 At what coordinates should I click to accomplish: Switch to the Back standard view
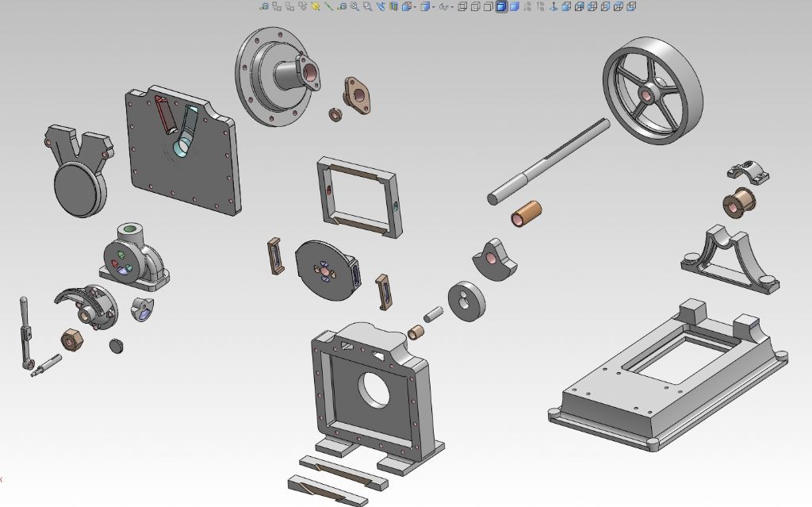click(579, 6)
